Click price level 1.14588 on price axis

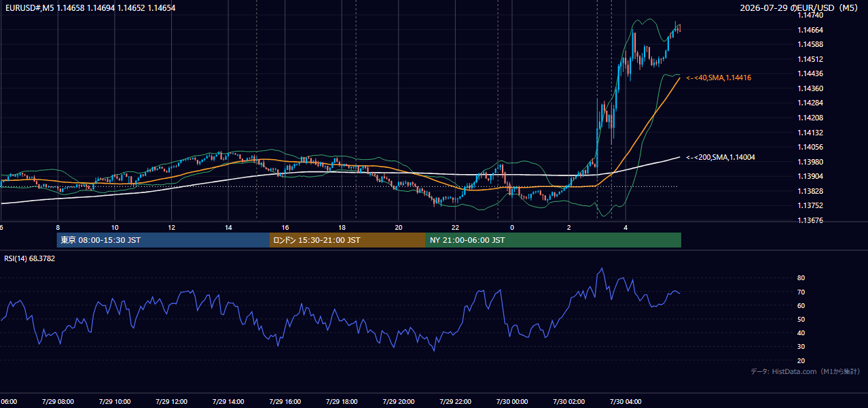810,44
